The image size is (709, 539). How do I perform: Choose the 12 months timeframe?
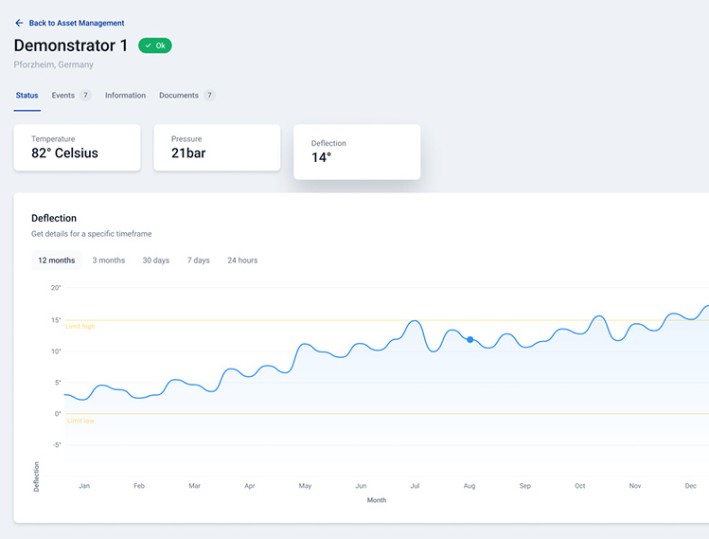point(56,260)
